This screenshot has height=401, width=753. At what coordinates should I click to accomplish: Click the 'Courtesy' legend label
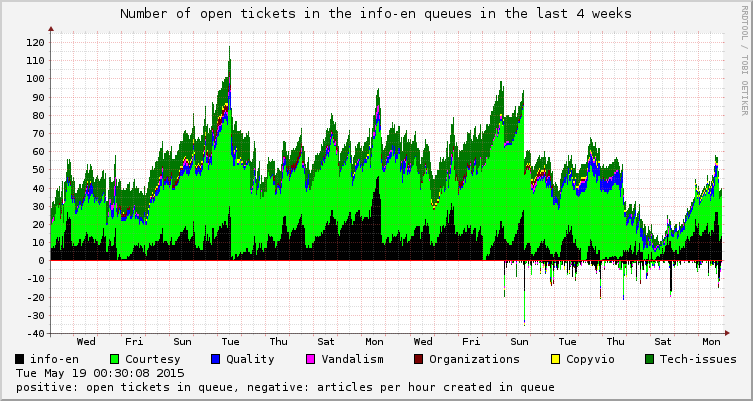(153, 360)
